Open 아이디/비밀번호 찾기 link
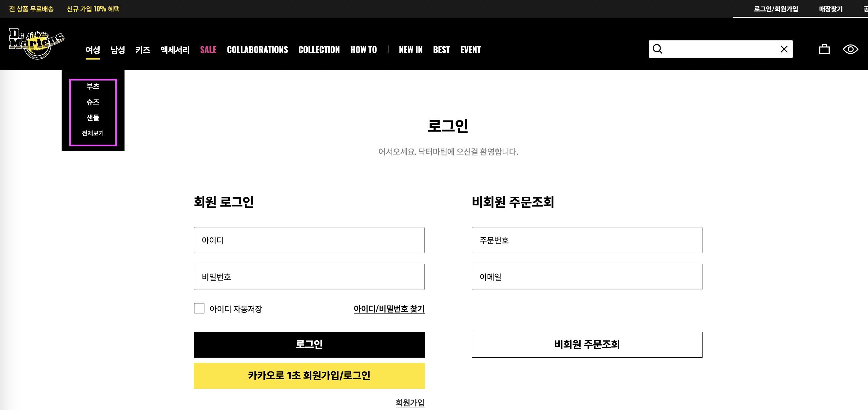 point(389,309)
